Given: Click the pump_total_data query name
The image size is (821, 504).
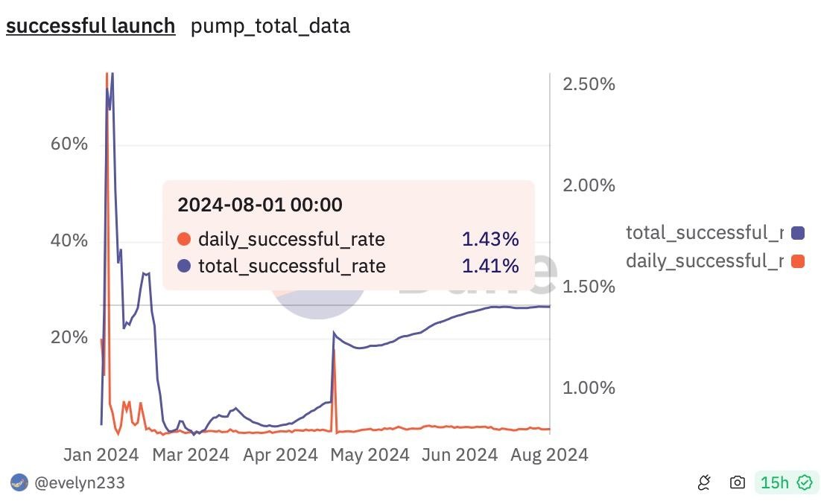Looking at the screenshot, I should click(x=270, y=26).
